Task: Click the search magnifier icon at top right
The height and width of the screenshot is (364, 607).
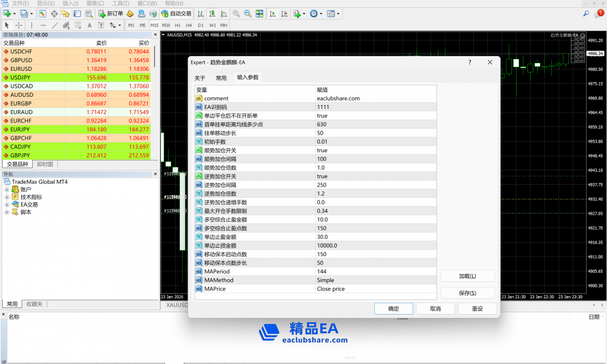Action: [586, 13]
